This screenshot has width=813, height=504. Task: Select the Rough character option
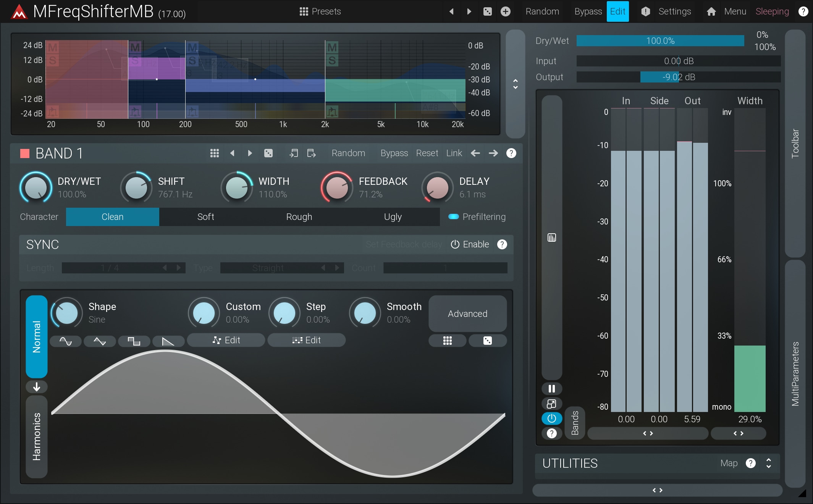(299, 217)
